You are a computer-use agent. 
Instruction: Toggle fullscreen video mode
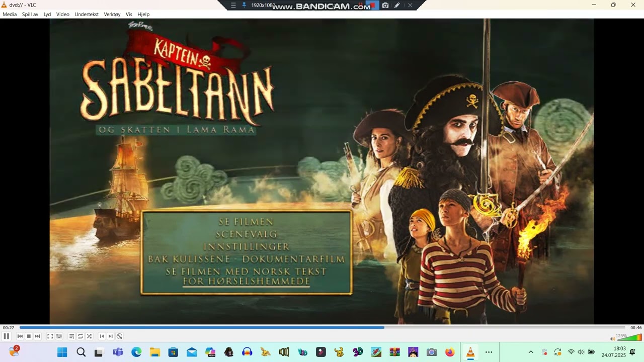(x=50, y=336)
